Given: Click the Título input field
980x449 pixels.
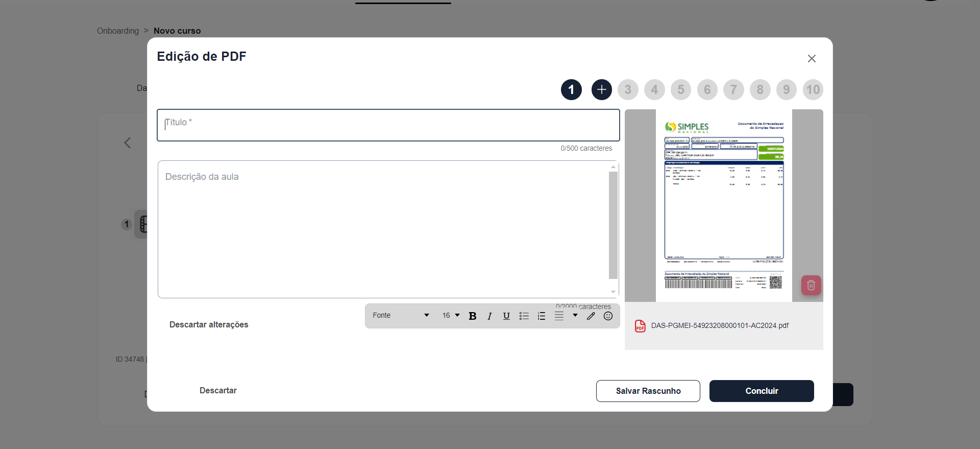Looking at the screenshot, I should click(x=388, y=125).
